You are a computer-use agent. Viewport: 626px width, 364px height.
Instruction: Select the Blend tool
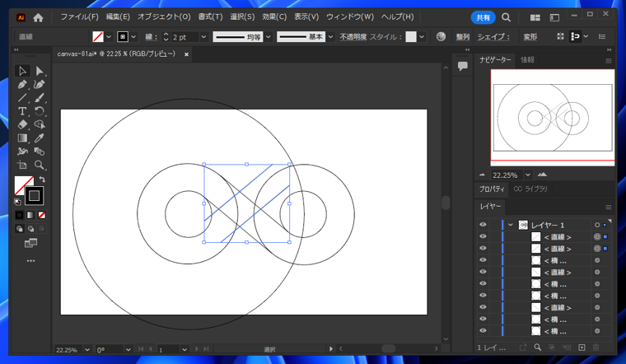click(x=40, y=152)
